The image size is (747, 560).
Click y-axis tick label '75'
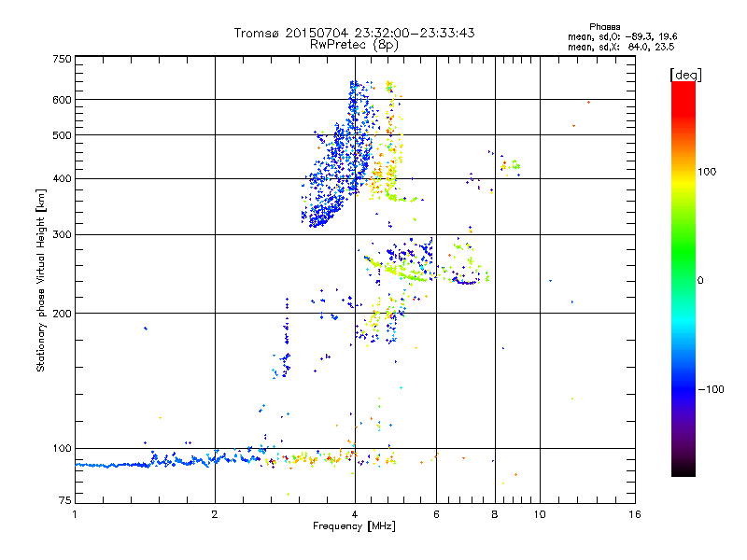pos(65,500)
